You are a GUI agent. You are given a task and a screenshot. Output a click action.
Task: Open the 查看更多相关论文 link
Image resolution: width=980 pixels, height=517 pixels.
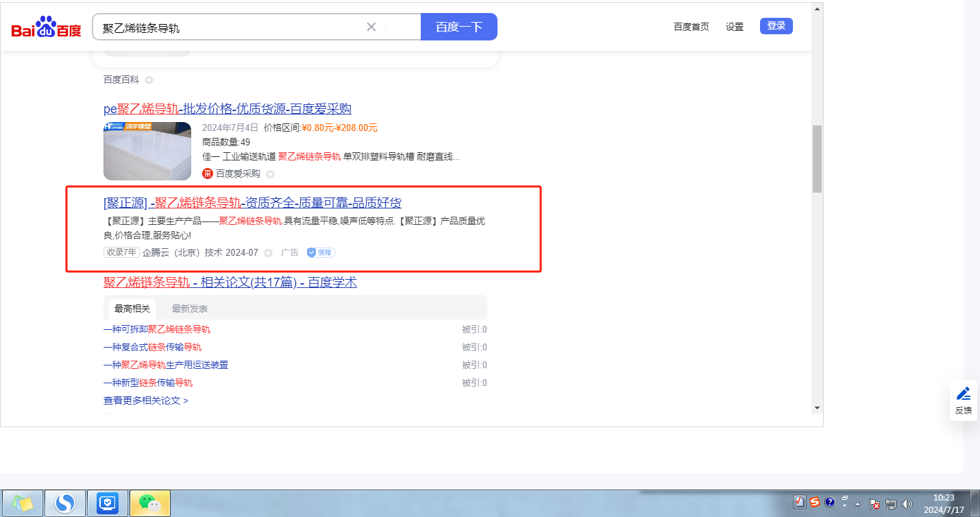tap(145, 400)
